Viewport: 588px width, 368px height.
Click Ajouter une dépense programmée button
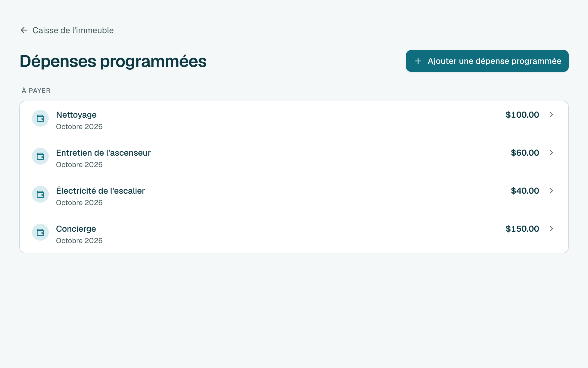(x=487, y=61)
